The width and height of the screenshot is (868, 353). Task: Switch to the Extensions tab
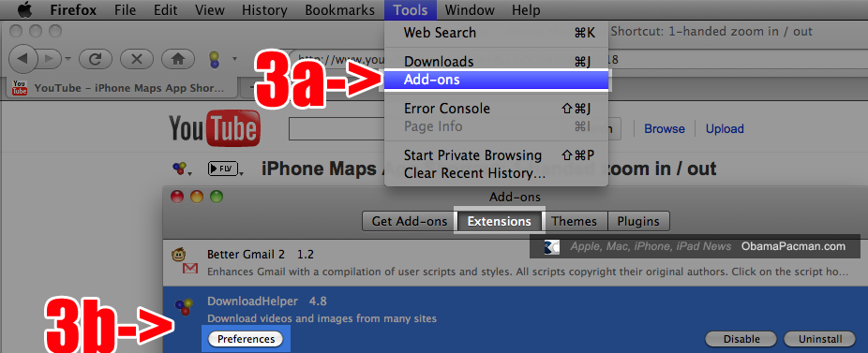point(500,221)
